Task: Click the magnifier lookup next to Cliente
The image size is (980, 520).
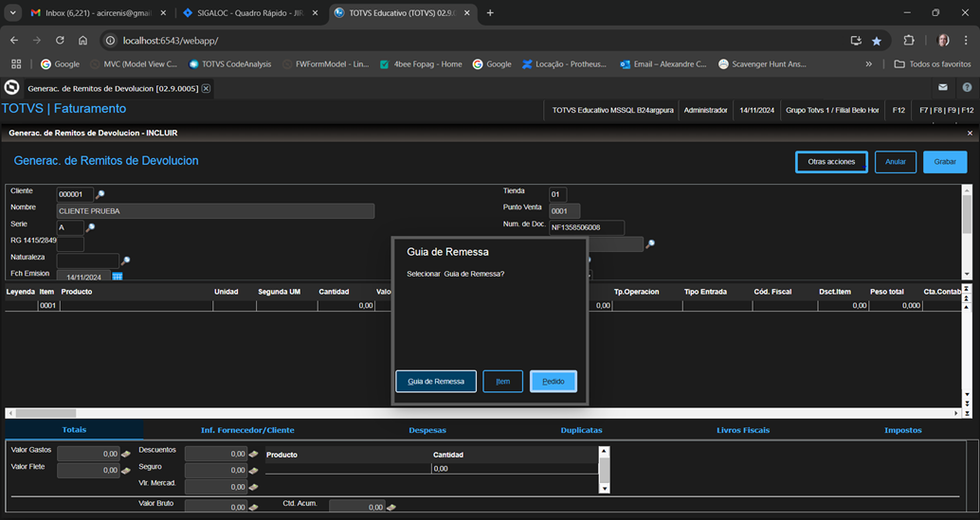Action: (x=100, y=194)
